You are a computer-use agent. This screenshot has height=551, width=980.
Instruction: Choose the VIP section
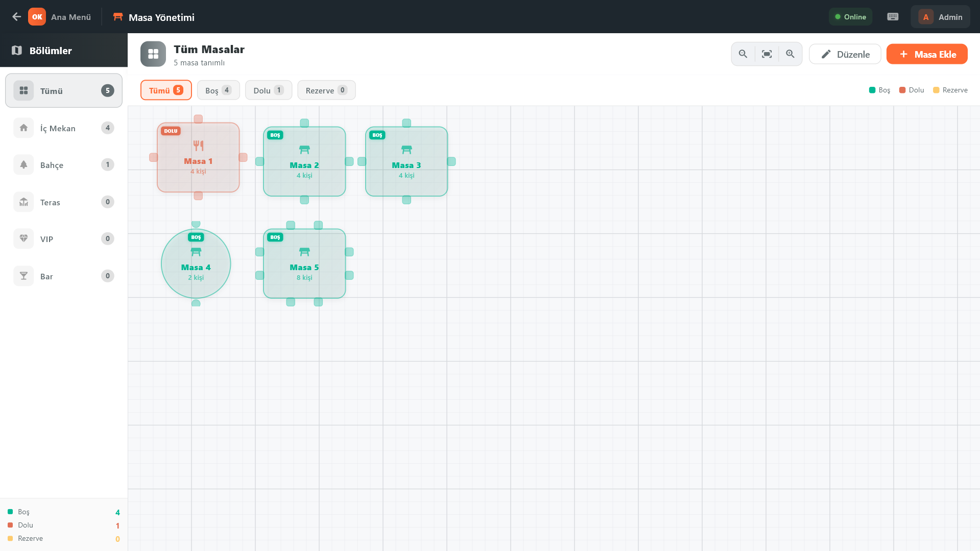tap(64, 239)
